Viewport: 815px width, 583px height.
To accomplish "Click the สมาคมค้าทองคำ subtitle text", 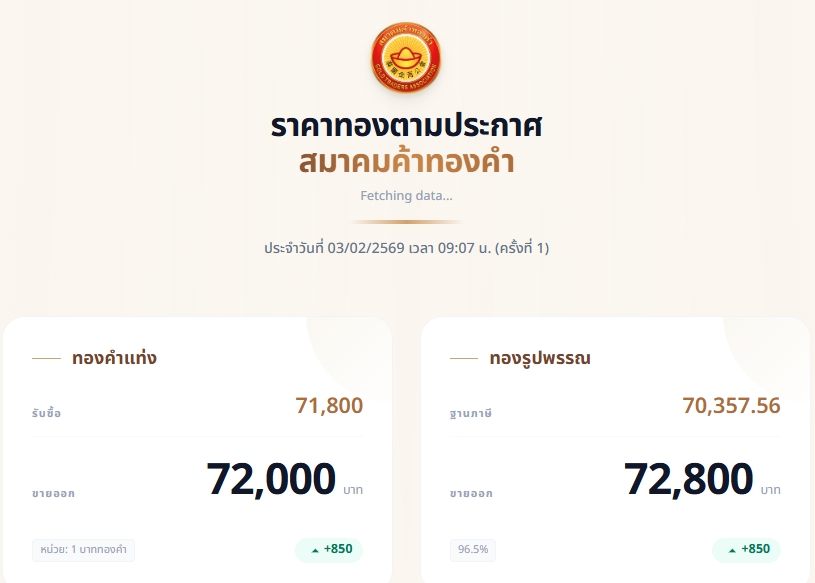I will 406,161.
